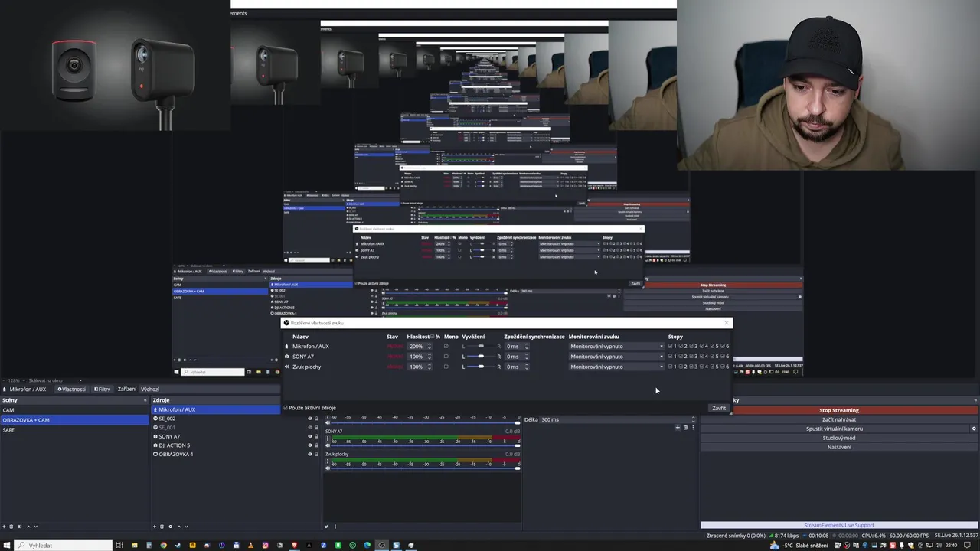Open Scény dock pop-out icon
The height and width of the screenshot is (551, 980).
145,400
